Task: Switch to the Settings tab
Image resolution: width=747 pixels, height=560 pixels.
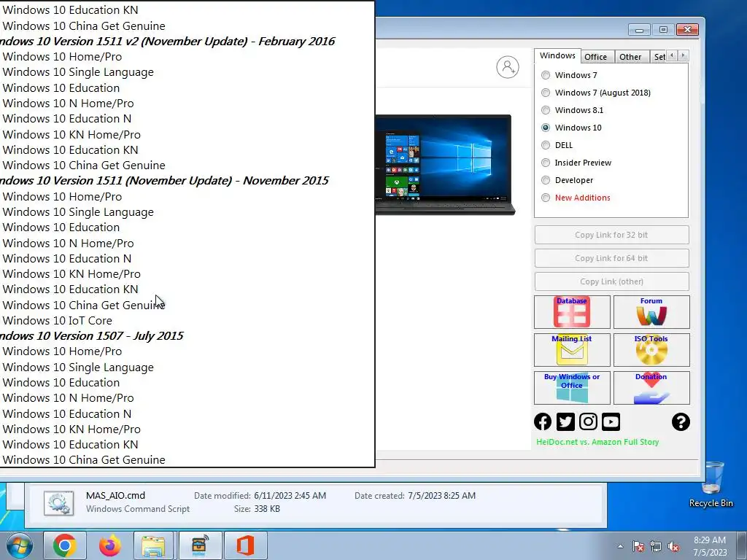Action: (659, 57)
